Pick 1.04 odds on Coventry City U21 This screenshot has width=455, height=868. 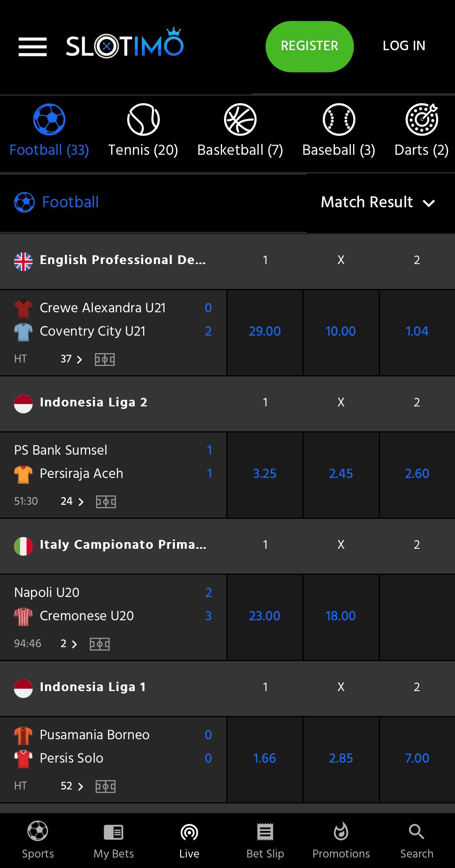coord(417,332)
